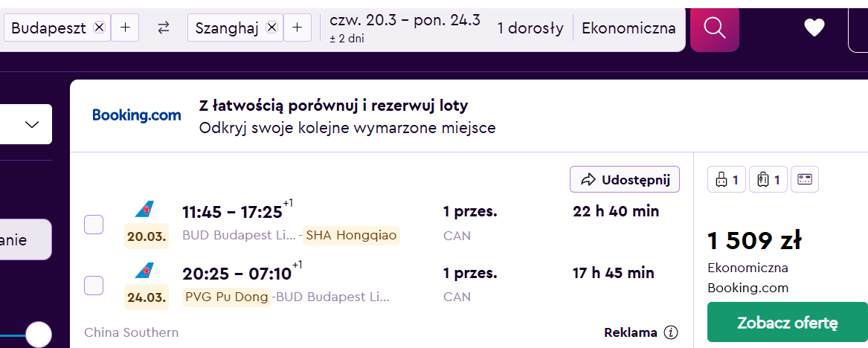The width and height of the screenshot is (868, 348).
Task: Click 1 przes. on the outbound flight
Action: [471, 211]
